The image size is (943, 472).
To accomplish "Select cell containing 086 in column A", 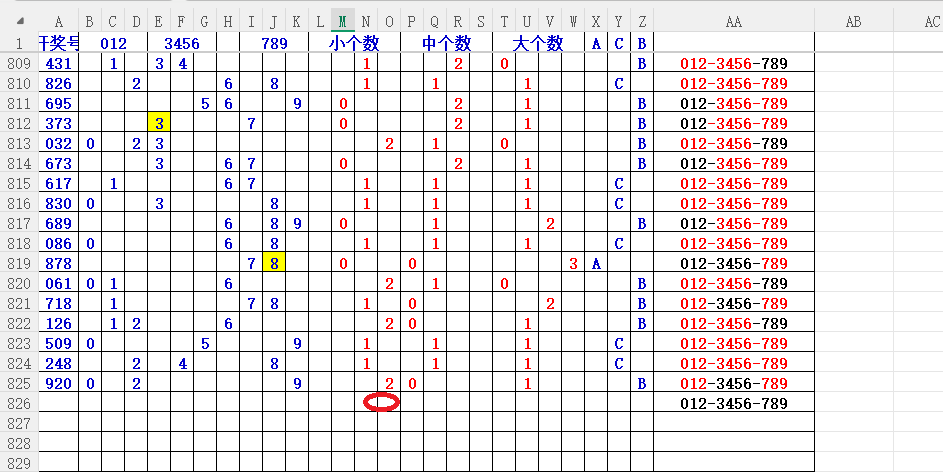I will click(x=58, y=244).
